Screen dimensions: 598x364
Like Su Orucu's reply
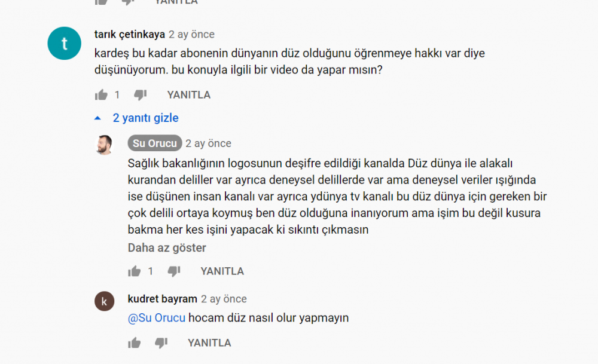[134, 271]
